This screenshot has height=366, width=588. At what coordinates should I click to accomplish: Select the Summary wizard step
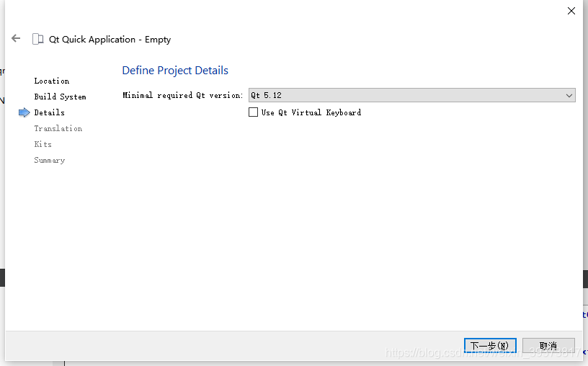coord(50,161)
